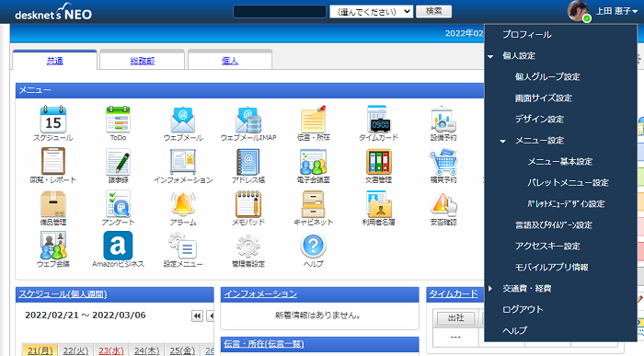Select パレットメニューデザイン設定 menu item
Viewport: 644px width, 356px height.
tap(566, 203)
